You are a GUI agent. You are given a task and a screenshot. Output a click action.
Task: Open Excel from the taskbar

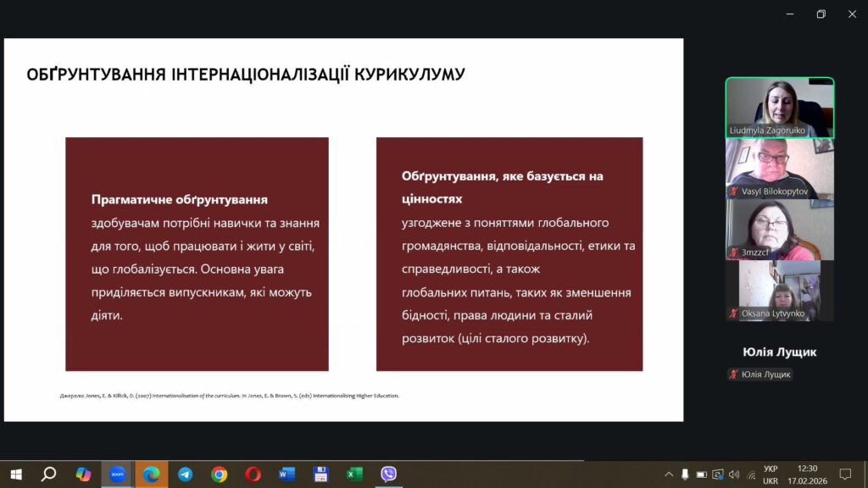(354, 474)
